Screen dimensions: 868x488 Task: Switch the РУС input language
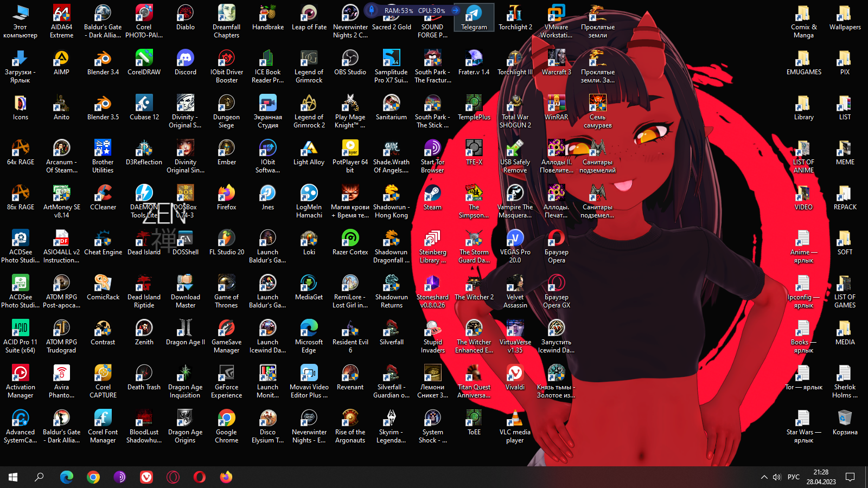pos(794,477)
